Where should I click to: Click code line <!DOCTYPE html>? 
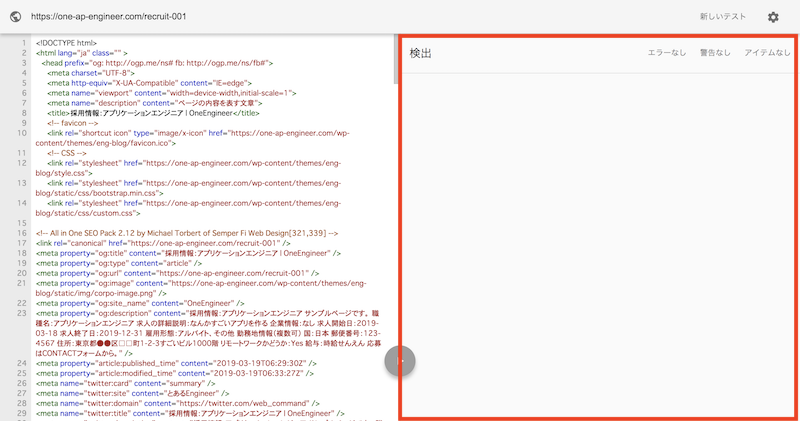pos(66,43)
